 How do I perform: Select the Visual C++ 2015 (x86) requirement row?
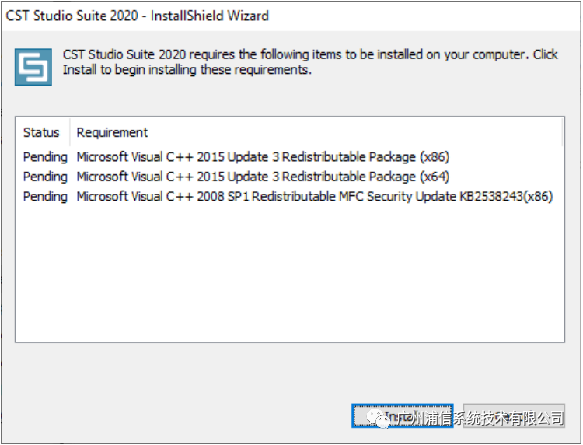point(290,157)
